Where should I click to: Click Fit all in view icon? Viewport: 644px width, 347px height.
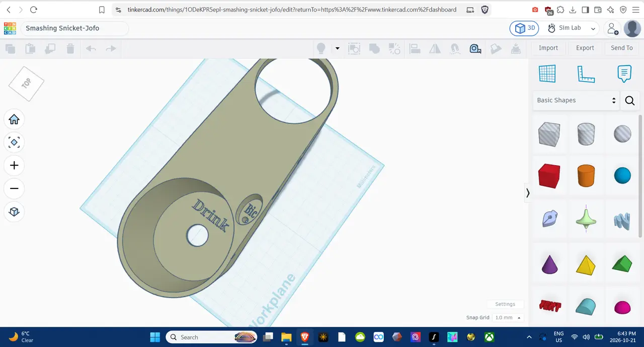14,143
